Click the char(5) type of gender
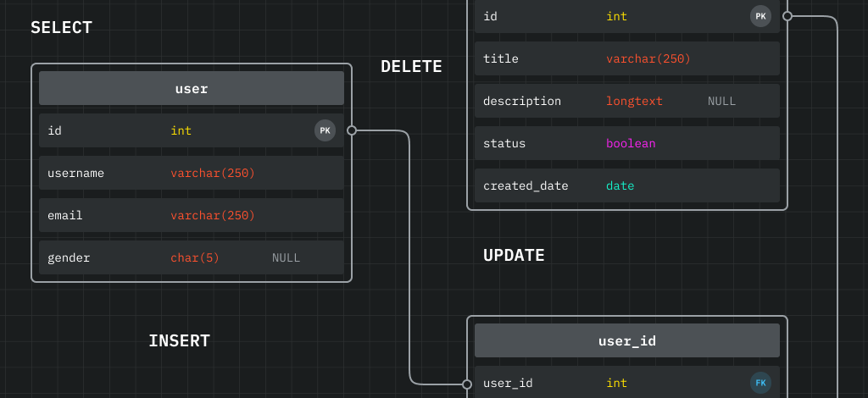The width and height of the screenshot is (868, 398). (195, 258)
